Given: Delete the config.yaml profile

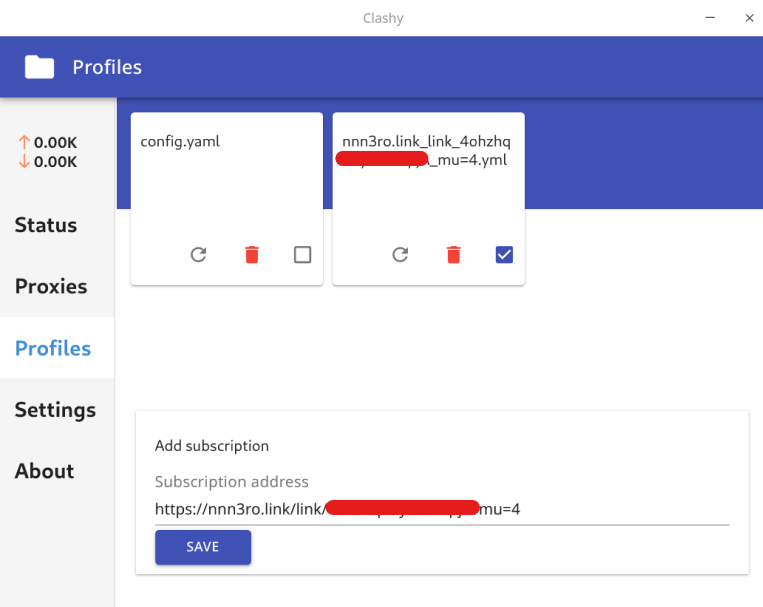Looking at the screenshot, I should [251, 255].
